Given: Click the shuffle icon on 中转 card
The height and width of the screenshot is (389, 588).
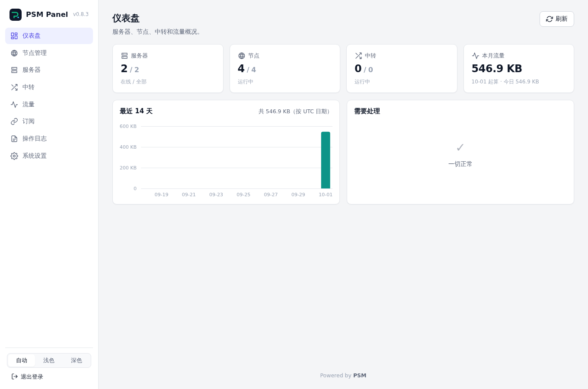Looking at the screenshot, I should coord(358,56).
